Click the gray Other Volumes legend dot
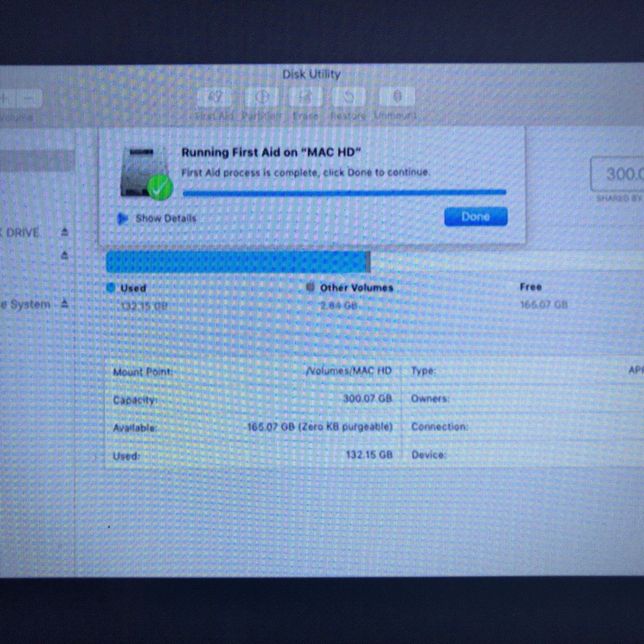Screen dimensions: 644x644 310,287
